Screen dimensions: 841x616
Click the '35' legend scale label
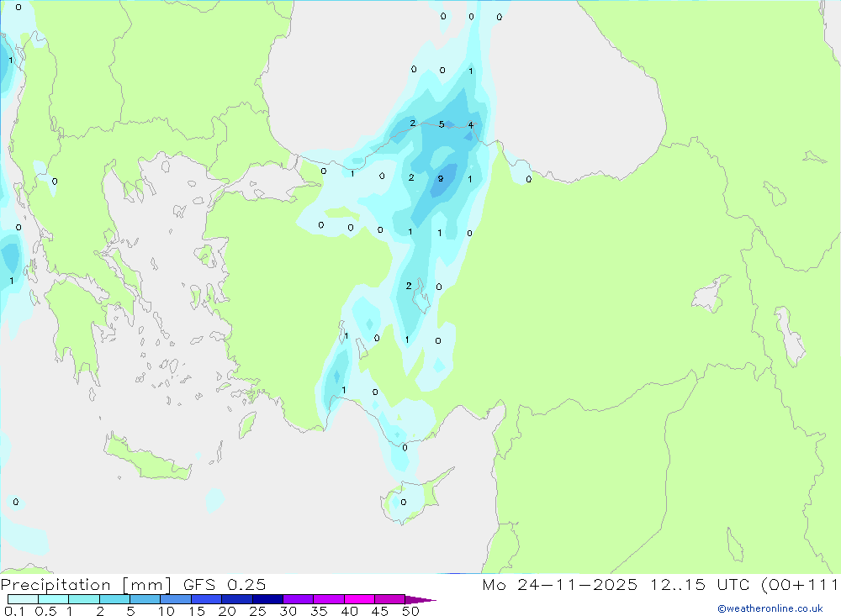coord(319,611)
